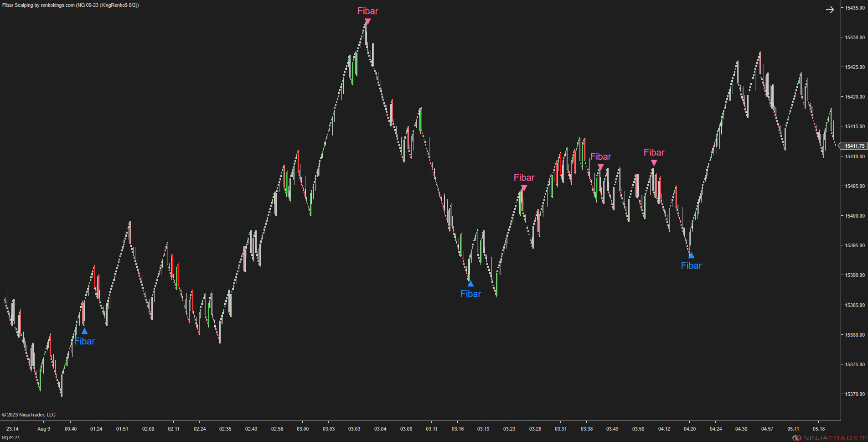Image resolution: width=868 pixels, height=442 pixels.
Task: Click the blue Fibar buy arrow near 00:40
Action: (x=84, y=330)
